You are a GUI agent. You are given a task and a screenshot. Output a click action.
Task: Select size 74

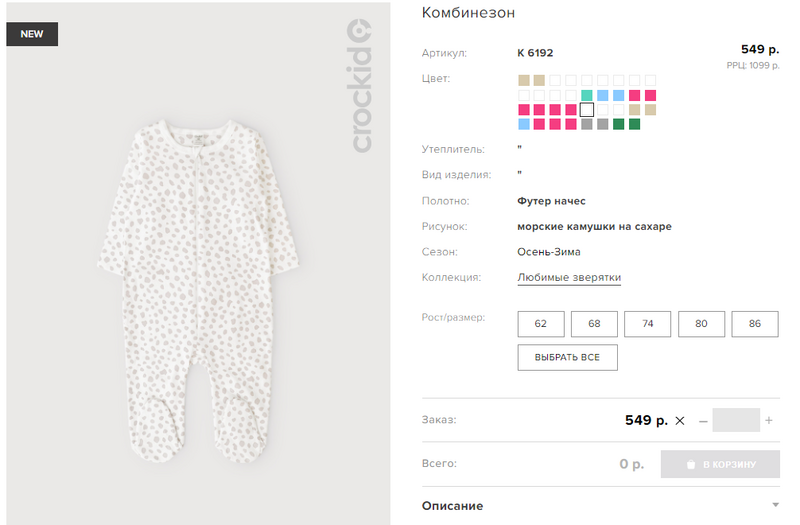point(648,324)
